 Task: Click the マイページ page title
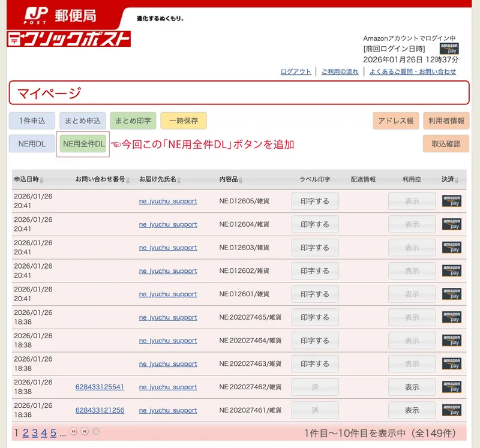tap(49, 93)
